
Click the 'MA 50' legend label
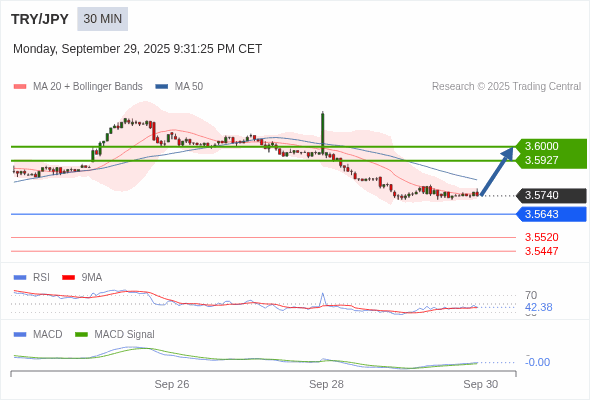point(189,87)
